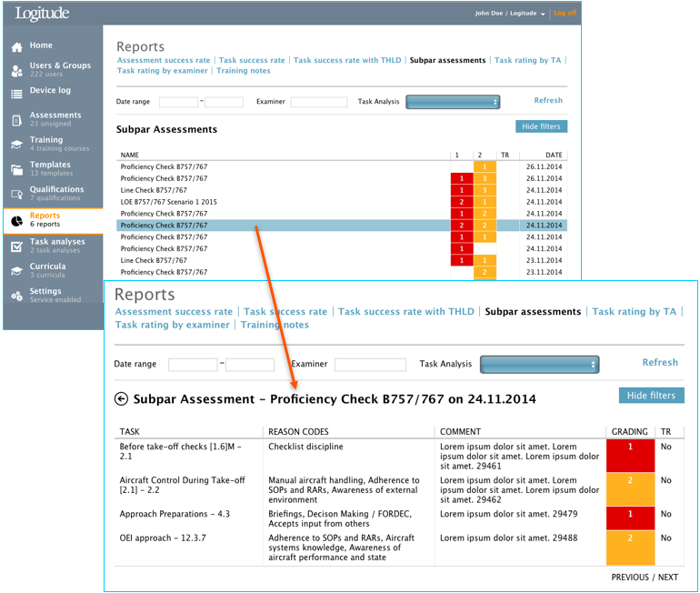700x593 pixels.
Task: Click the Reports pie chart icon
Action: pos(17,221)
